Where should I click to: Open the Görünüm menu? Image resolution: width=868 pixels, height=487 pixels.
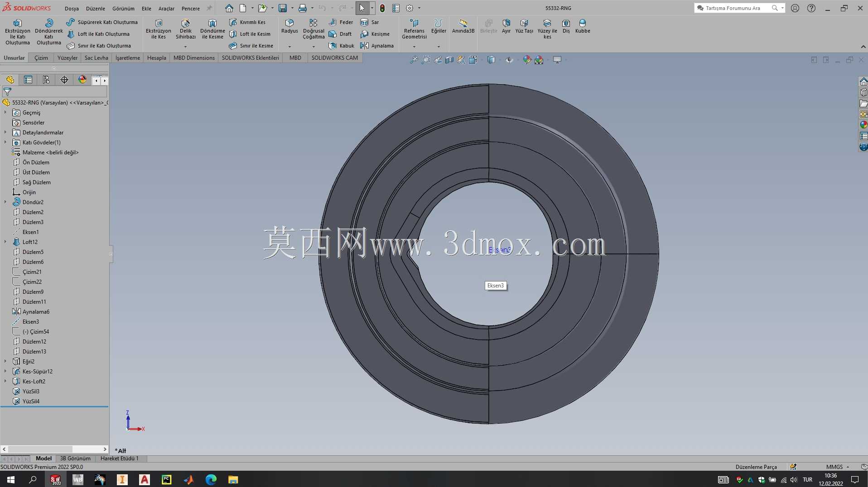click(x=123, y=8)
